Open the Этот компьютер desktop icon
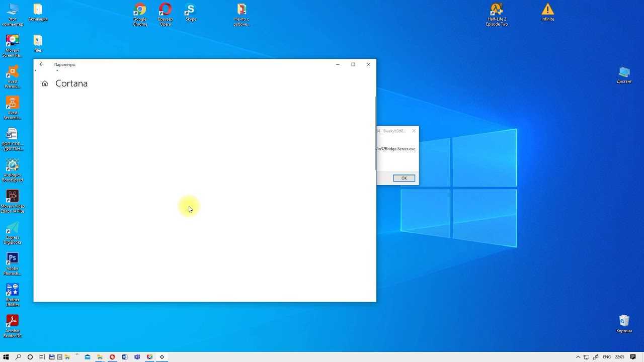 [x=13, y=15]
